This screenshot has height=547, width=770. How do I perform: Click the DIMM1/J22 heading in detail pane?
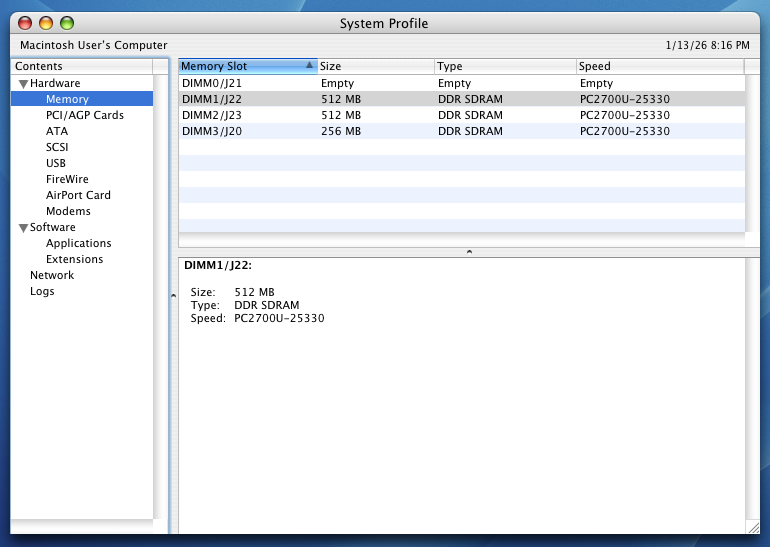(218, 265)
